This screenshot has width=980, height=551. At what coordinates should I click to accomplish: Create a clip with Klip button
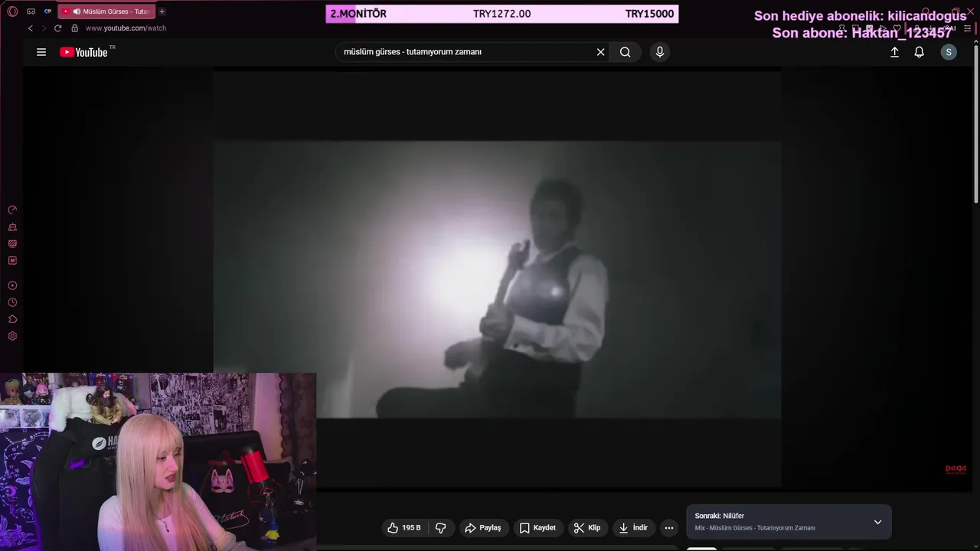pyautogui.click(x=587, y=528)
